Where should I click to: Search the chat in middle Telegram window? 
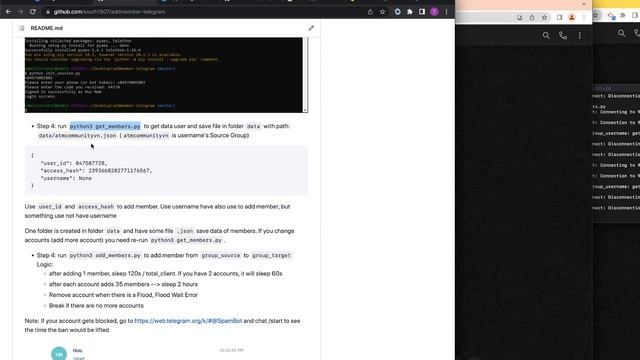[x=546, y=36]
